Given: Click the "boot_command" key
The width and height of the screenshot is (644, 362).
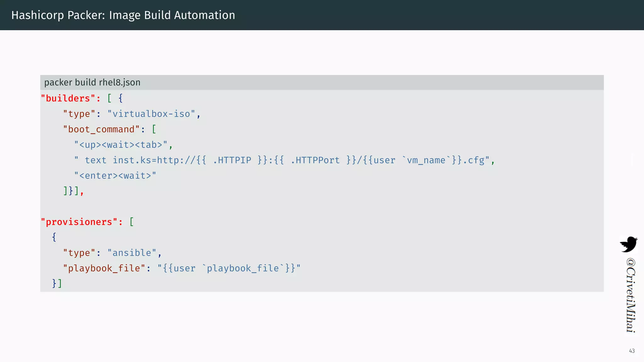Looking at the screenshot, I should coord(101,129).
